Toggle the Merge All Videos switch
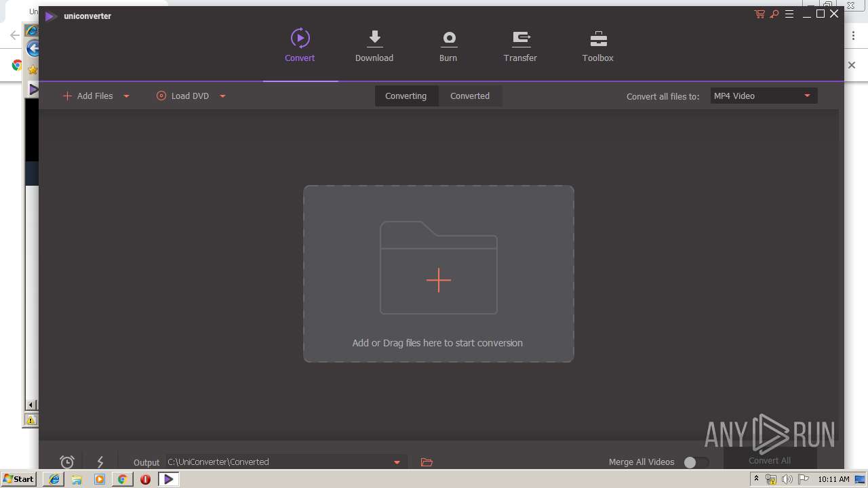The height and width of the screenshot is (488, 868). coord(696,462)
